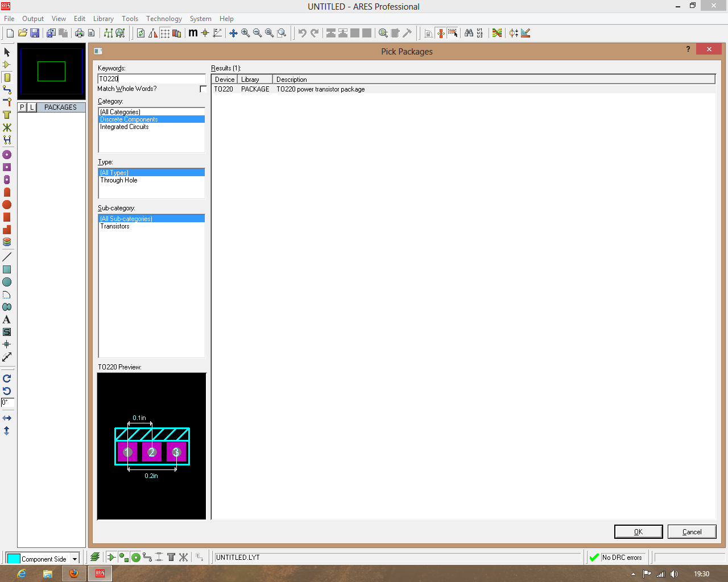
Task: Click the Rotate anti-clockwise icon
Action: [7, 391]
